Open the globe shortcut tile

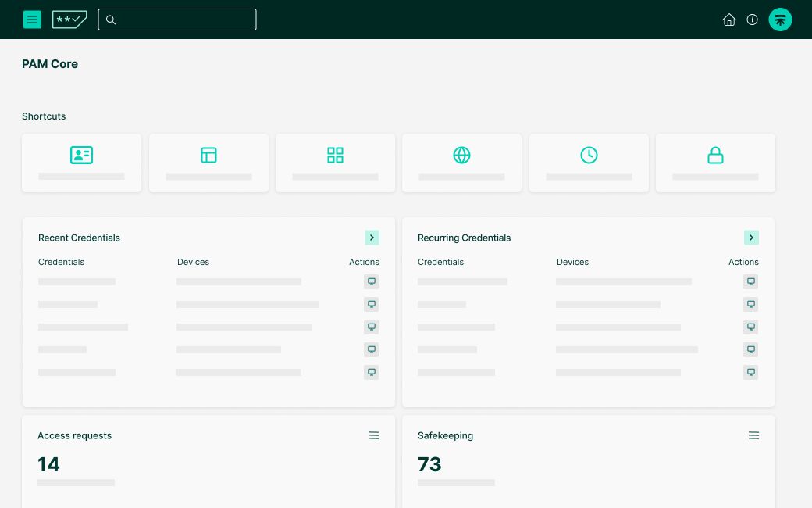(461, 163)
